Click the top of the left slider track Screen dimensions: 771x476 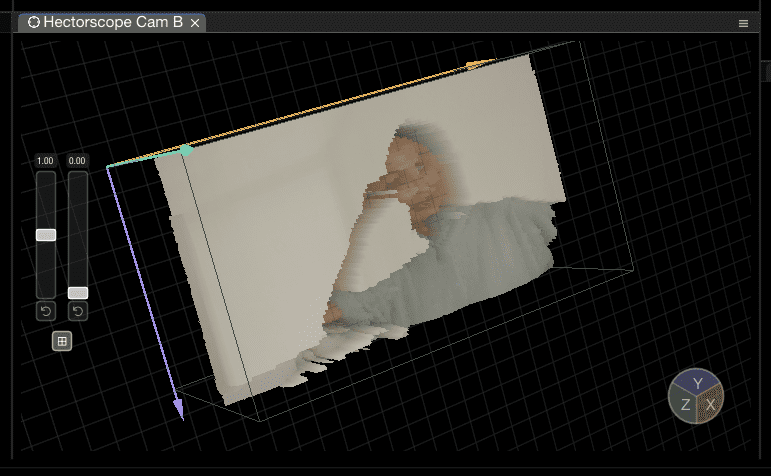click(46, 178)
